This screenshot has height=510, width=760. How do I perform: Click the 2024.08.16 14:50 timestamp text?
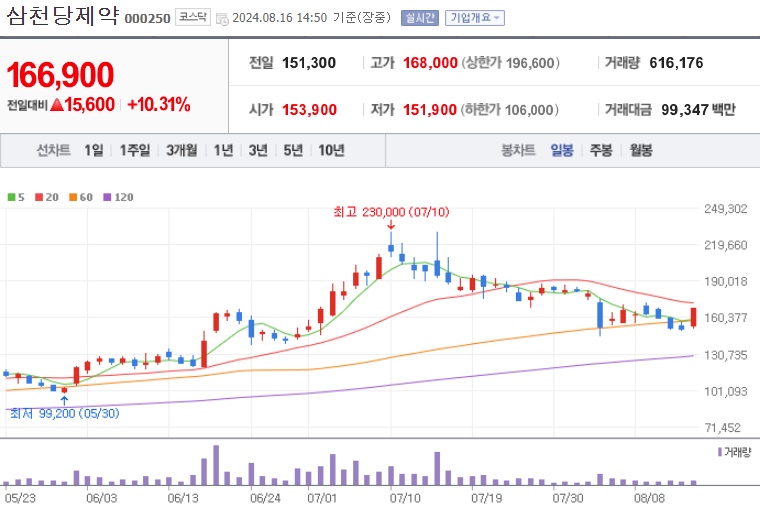tap(280, 18)
